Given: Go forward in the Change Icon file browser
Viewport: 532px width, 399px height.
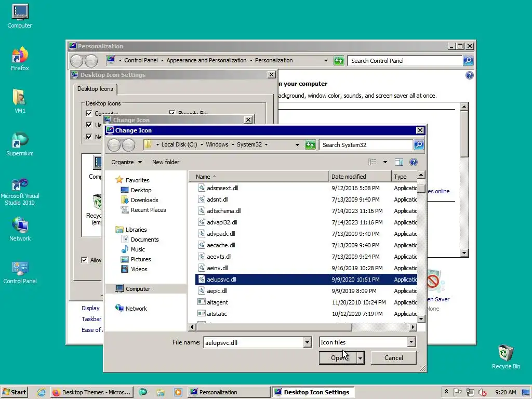Looking at the screenshot, I should point(128,145).
